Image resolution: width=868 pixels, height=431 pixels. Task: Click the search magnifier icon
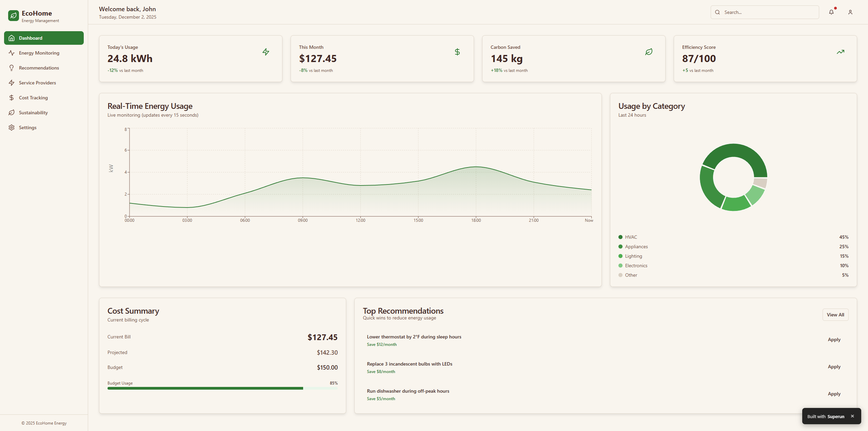[x=717, y=12]
